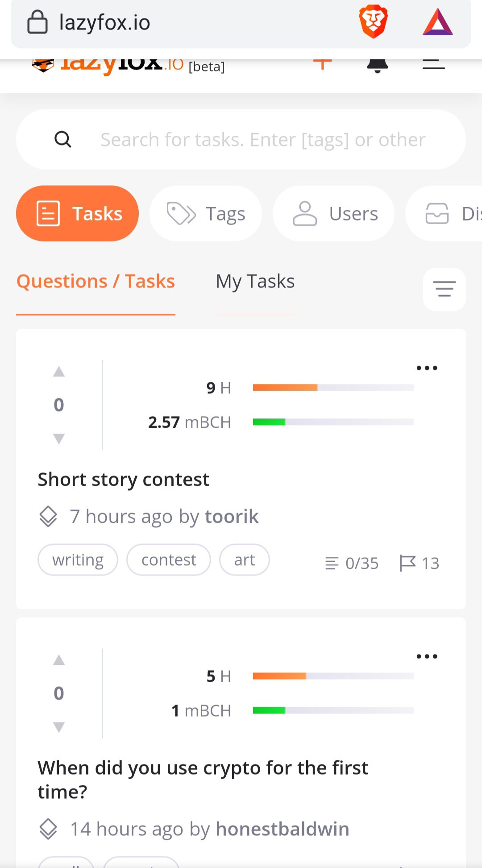This screenshot has height=868, width=482.
Task: Select the Users category pill
Action: tap(334, 213)
